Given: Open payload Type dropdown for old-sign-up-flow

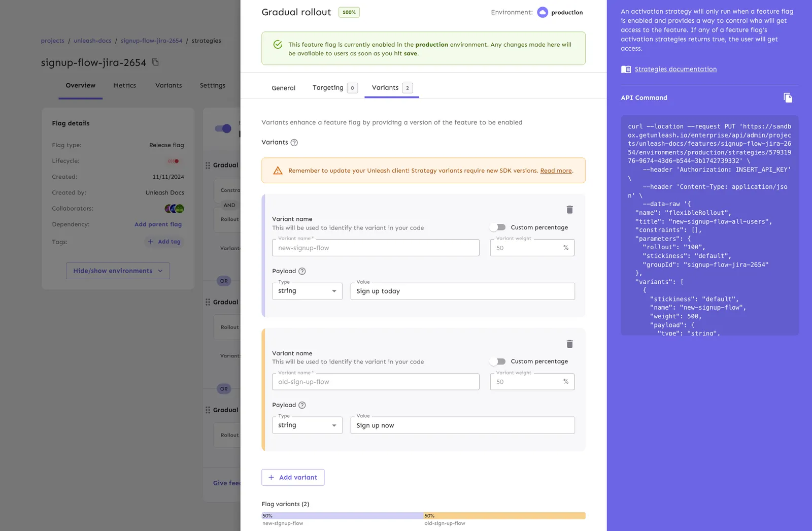Looking at the screenshot, I should pos(307,425).
